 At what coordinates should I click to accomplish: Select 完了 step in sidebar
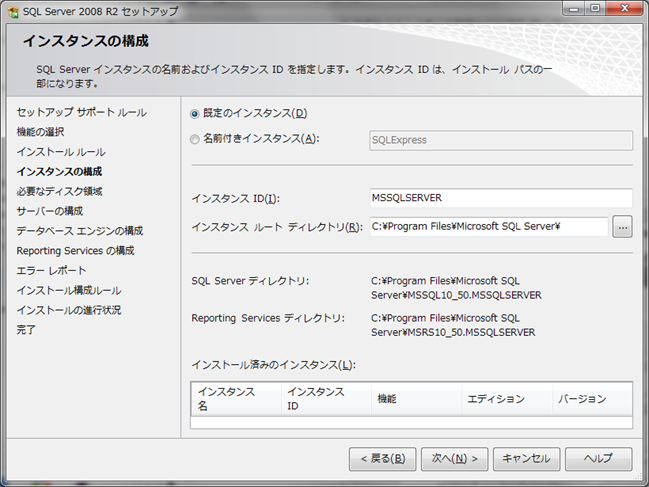pyautogui.click(x=26, y=330)
